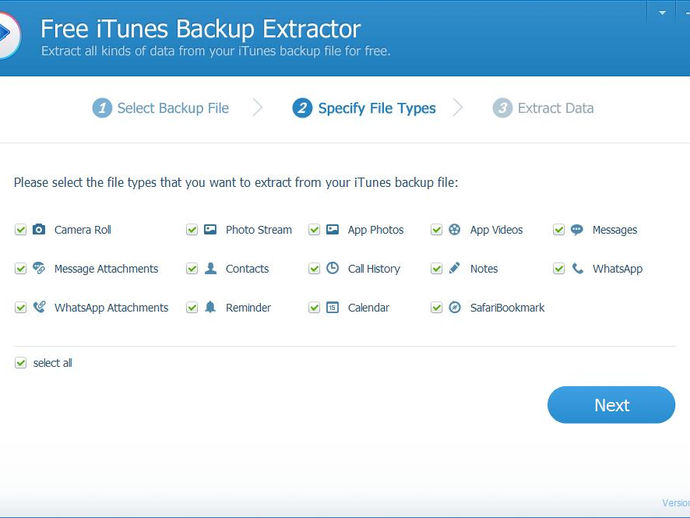Click the Call History clock icon
The image size is (690, 518).
click(x=332, y=268)
